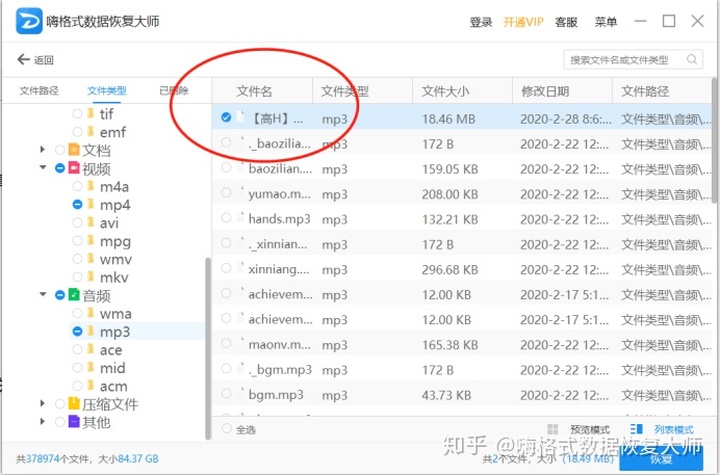
Task: Click the 文件名 column header
Action: [262, 91]
